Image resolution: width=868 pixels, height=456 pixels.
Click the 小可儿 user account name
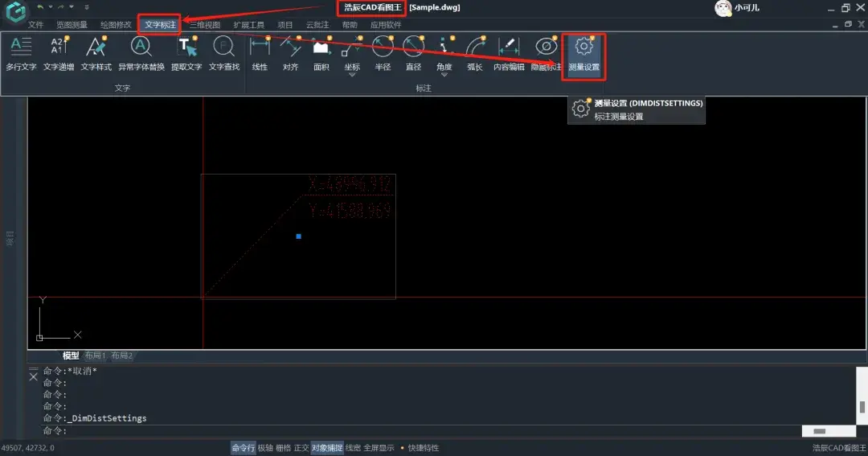[x=747, y=8]
